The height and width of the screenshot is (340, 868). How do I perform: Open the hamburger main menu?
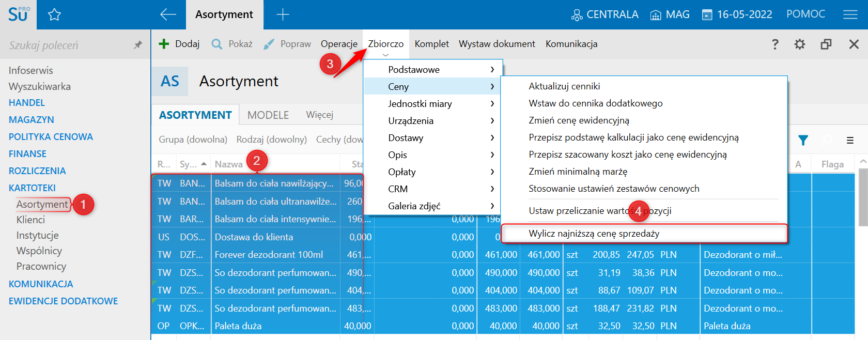pyautogui.click(x=850, y=14)
